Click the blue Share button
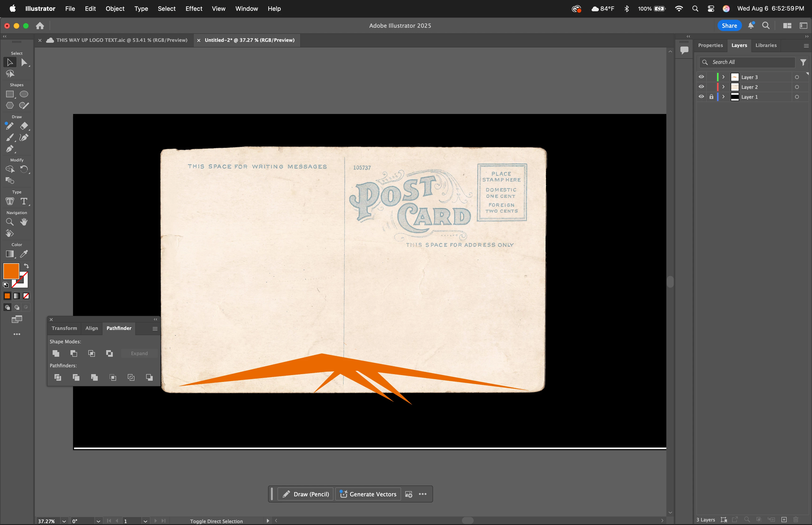The width and height of the screenshot is (812, 525). pyautogui.click(x=729, y=26)
